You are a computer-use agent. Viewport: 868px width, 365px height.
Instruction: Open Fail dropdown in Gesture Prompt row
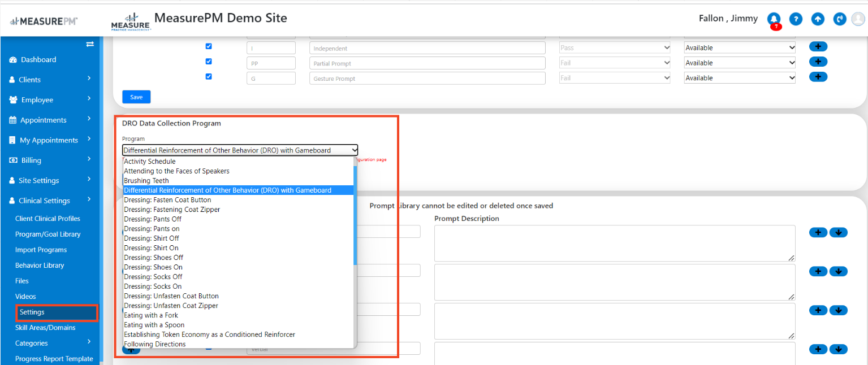[x=615, y=78]
